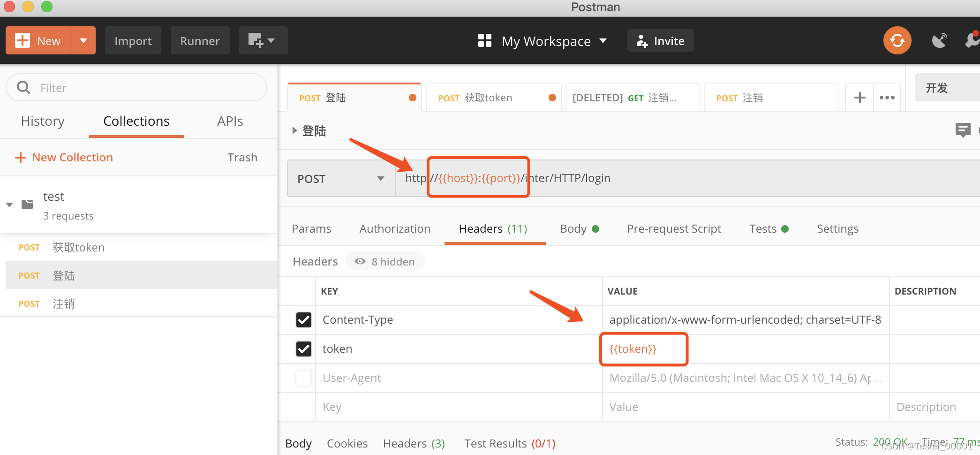Click the green macOS maximize button
The height and width of the screenshot is (455, 980).
click(x=47, y=7)
